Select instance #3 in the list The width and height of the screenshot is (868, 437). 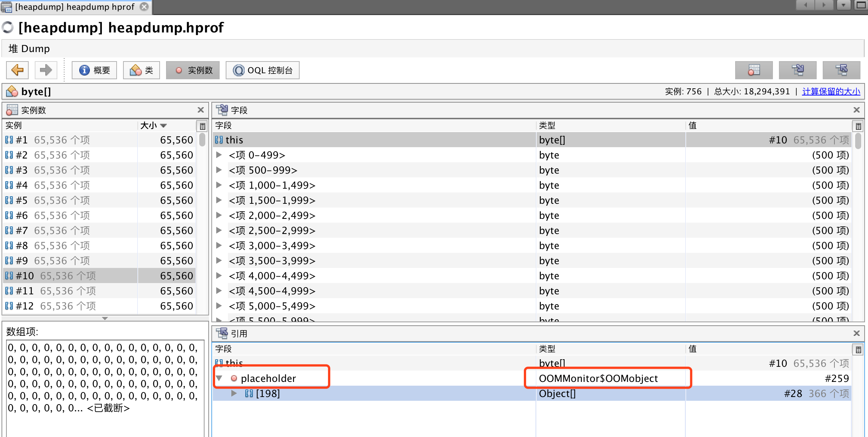100,170
